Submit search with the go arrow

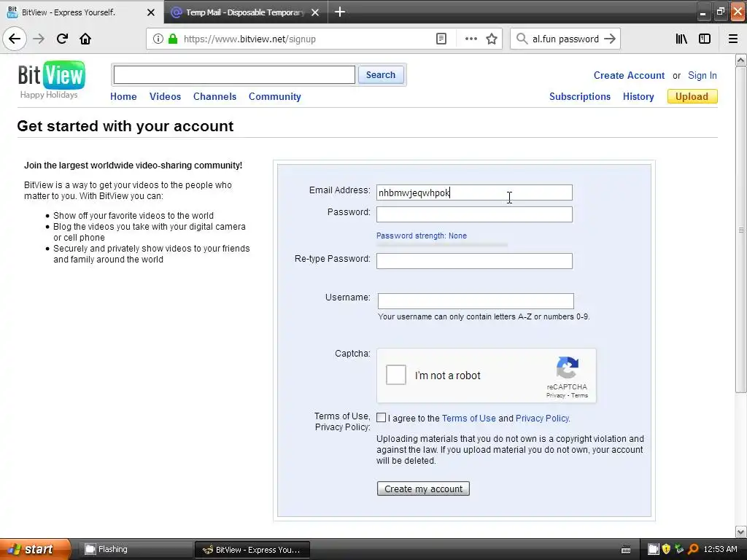point(610,39)
